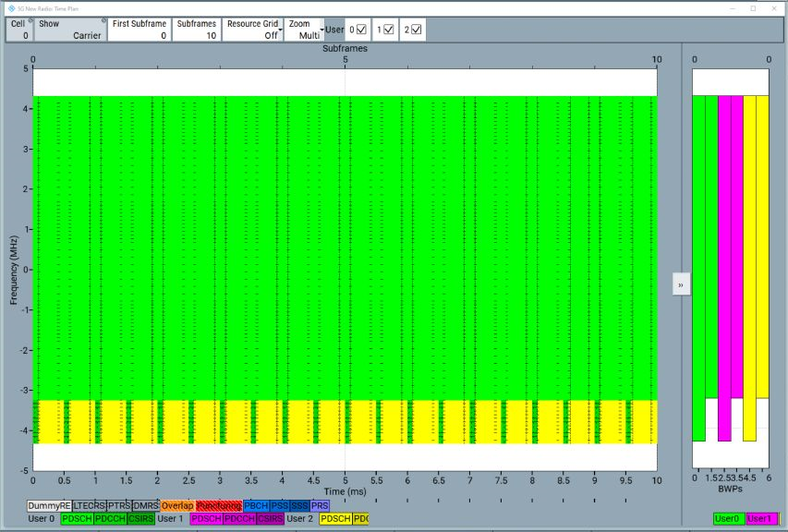Click the green User0 BWP legend
The image size is (788, 532).
(x=728, y=518)
